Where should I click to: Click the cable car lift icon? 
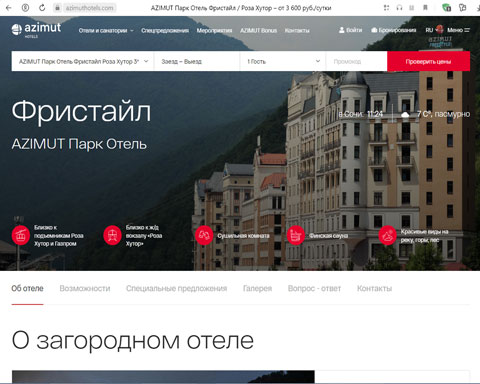[x=21, y=235]
